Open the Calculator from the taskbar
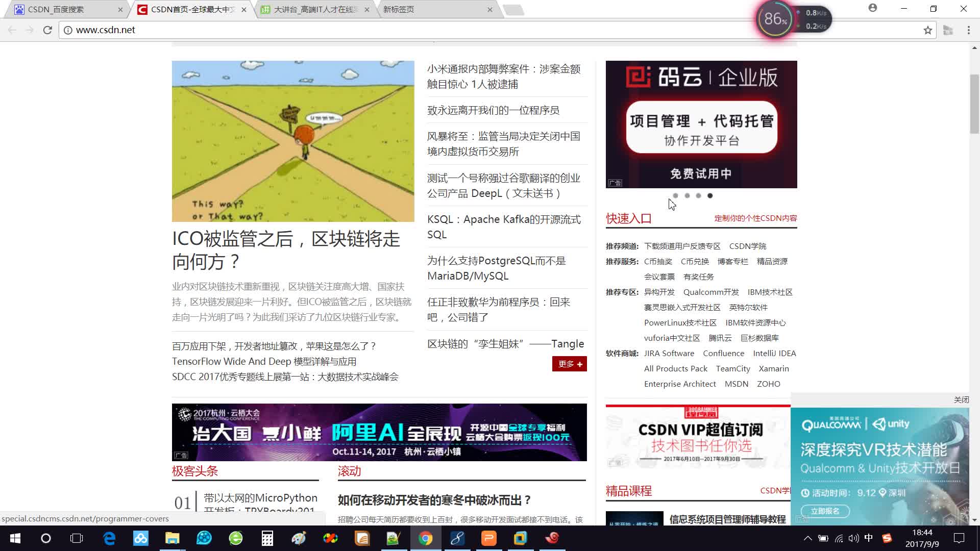Viewport: 980px width, 551px height. 267,538
